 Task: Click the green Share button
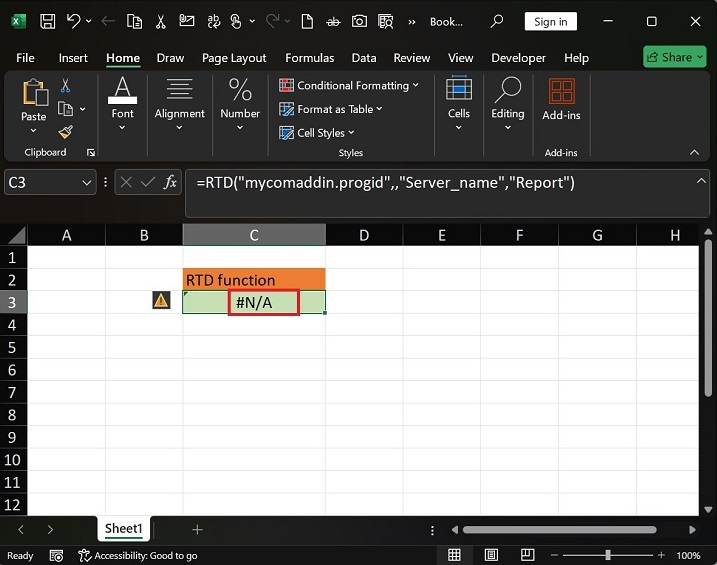pyautogui.click(x=668, y=57)
